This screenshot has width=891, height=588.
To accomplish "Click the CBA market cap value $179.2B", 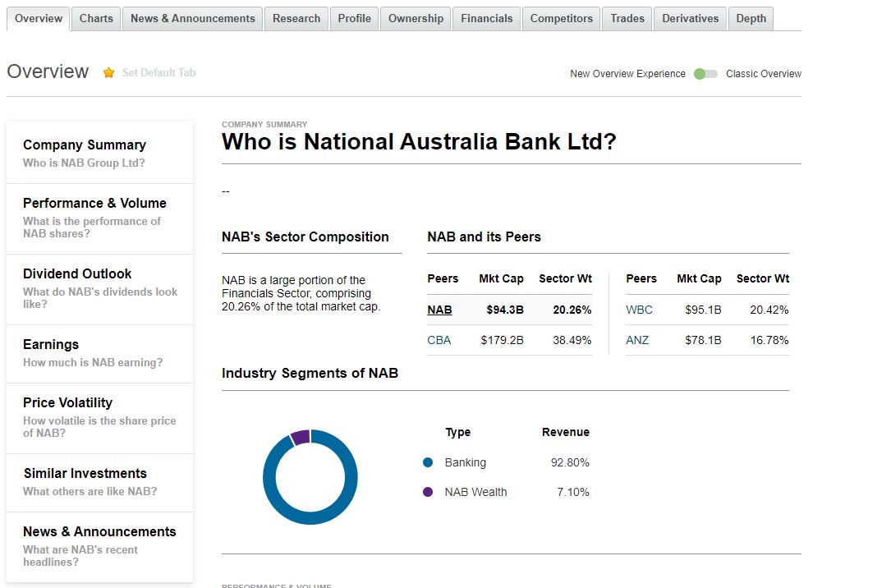I will [x=503, y=340].
